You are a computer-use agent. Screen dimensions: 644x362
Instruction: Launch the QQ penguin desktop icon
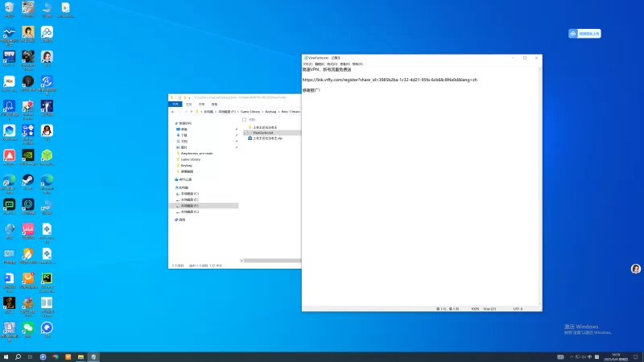[x=47, y=130]
